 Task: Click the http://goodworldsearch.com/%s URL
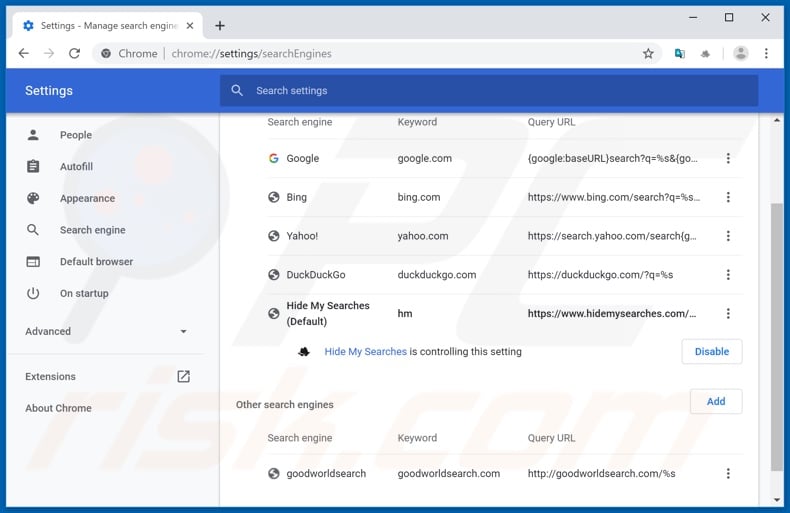pos(602,473)
